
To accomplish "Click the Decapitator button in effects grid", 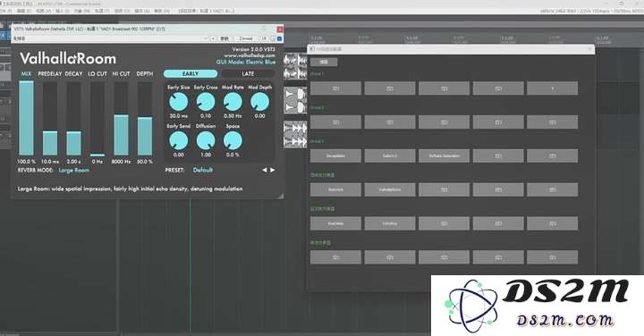I will [335, 155].
